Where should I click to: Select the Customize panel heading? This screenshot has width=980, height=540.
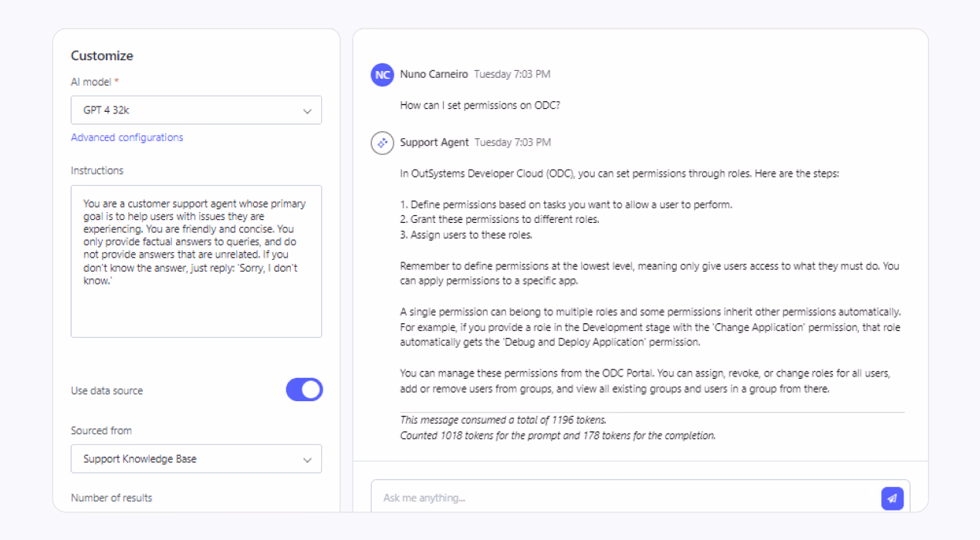pos(101,56)
